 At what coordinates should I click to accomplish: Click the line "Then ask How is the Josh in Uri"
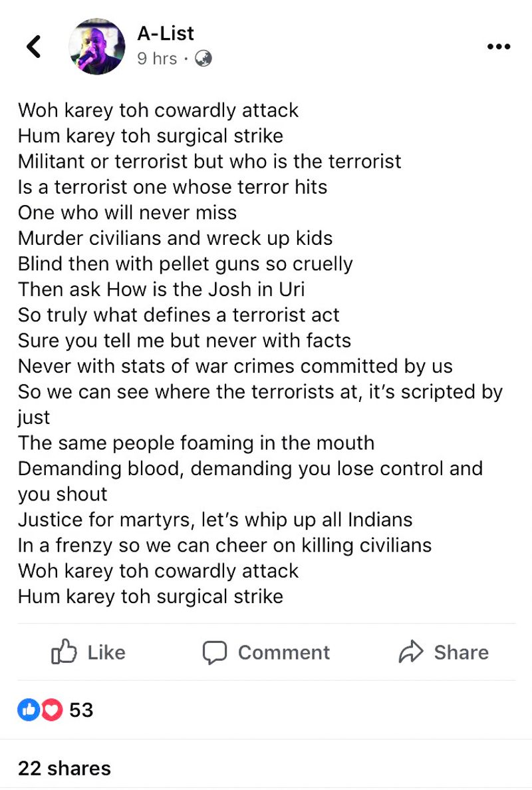[x=162, y=290]
